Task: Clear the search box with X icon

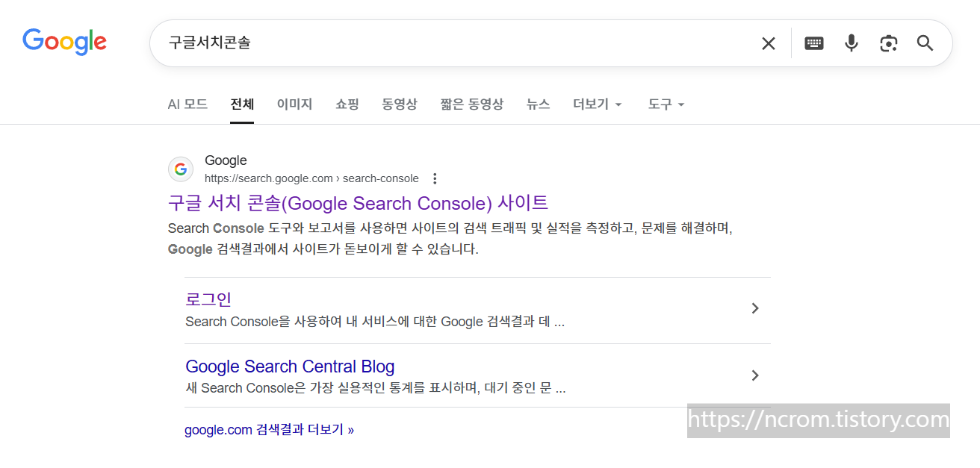Action: [x=768, y=43]
